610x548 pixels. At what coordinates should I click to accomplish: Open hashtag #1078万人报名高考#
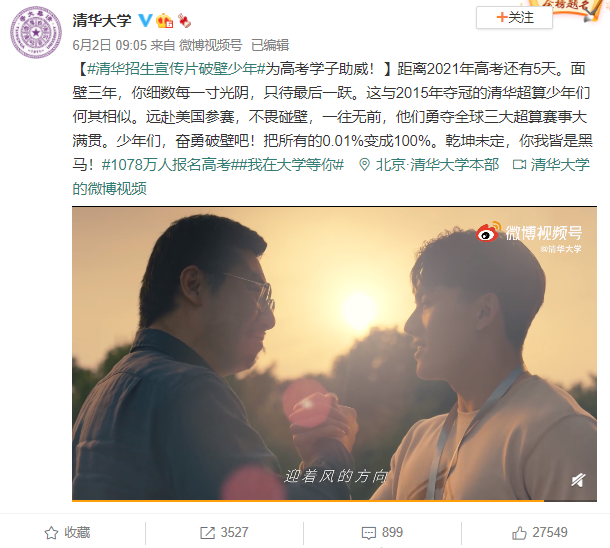pos(169,165)
